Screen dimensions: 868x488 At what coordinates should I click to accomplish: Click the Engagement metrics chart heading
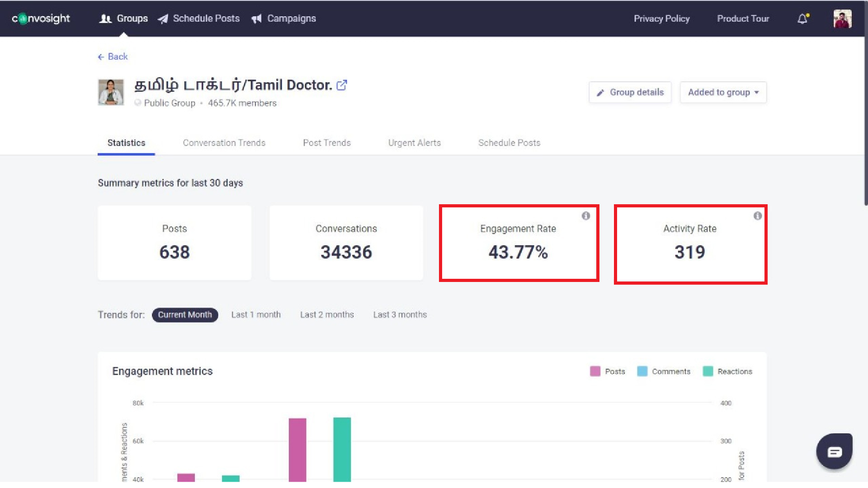pyautogui.click(x=162, y=371)
